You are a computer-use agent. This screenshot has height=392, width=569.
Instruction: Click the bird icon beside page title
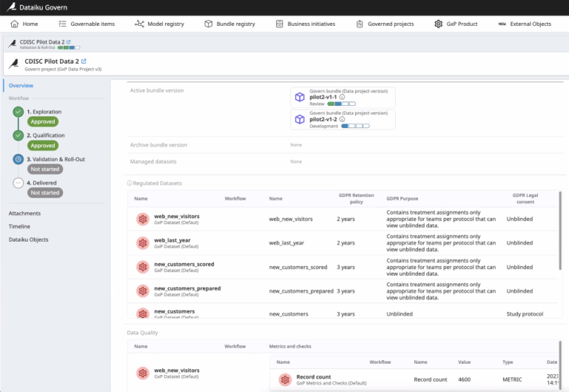point(14,64)
